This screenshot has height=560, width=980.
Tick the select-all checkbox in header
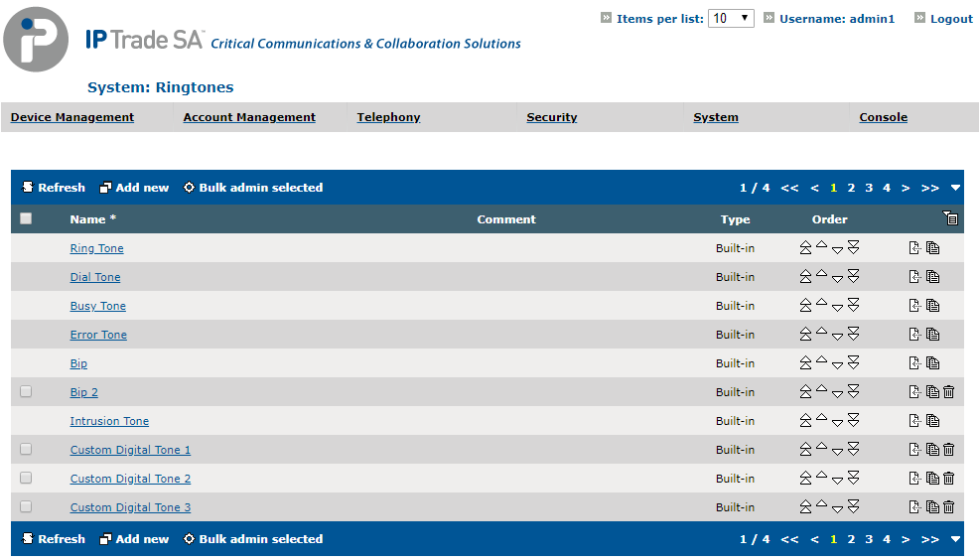tap(26, 218)
